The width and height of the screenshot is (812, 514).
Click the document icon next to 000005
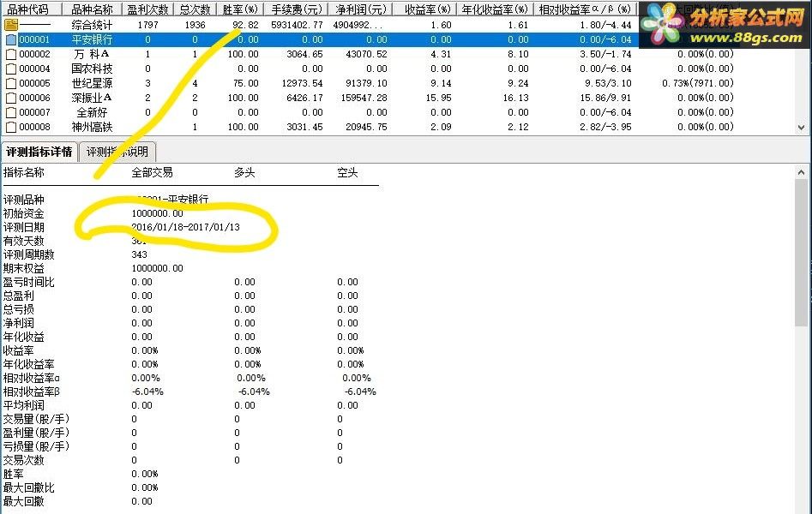click(x=11, y=83)
